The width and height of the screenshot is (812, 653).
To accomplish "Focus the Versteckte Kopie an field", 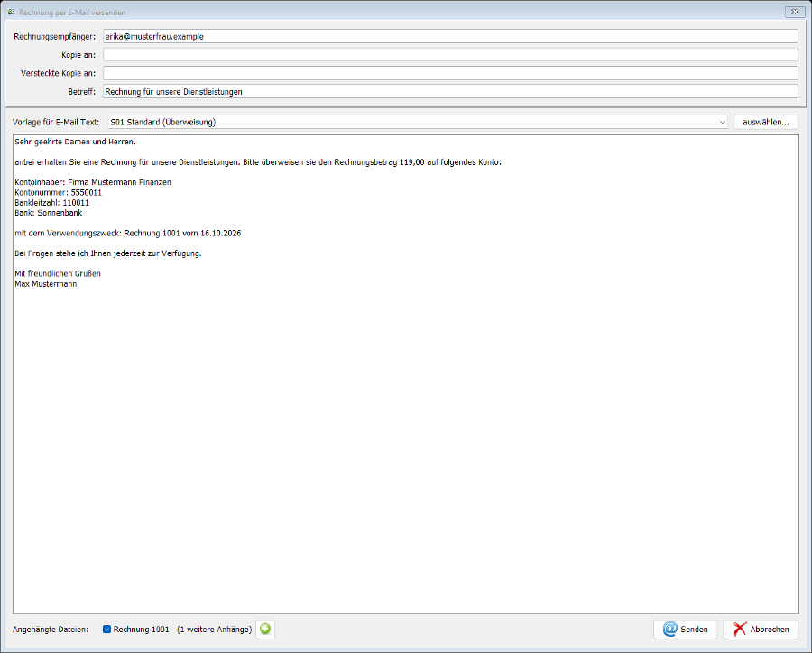I will pyautogui.click(x=450, y=73).
